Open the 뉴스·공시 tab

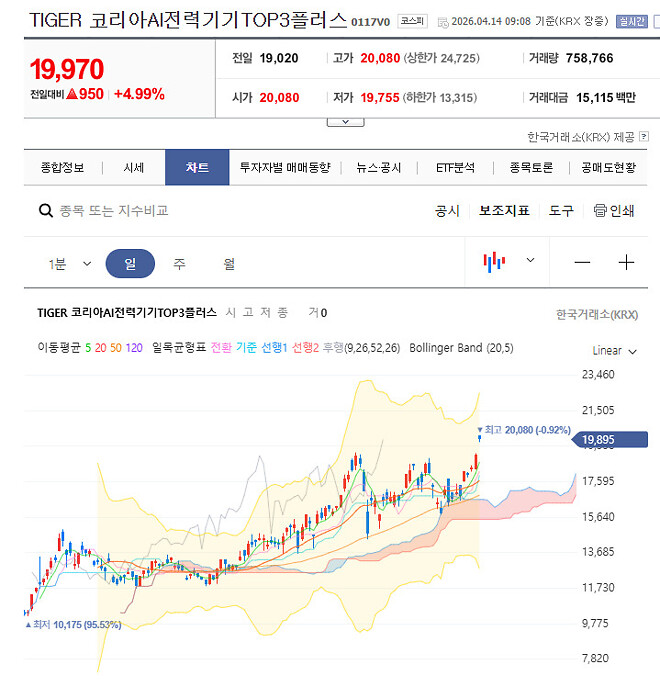coord(379,167)
